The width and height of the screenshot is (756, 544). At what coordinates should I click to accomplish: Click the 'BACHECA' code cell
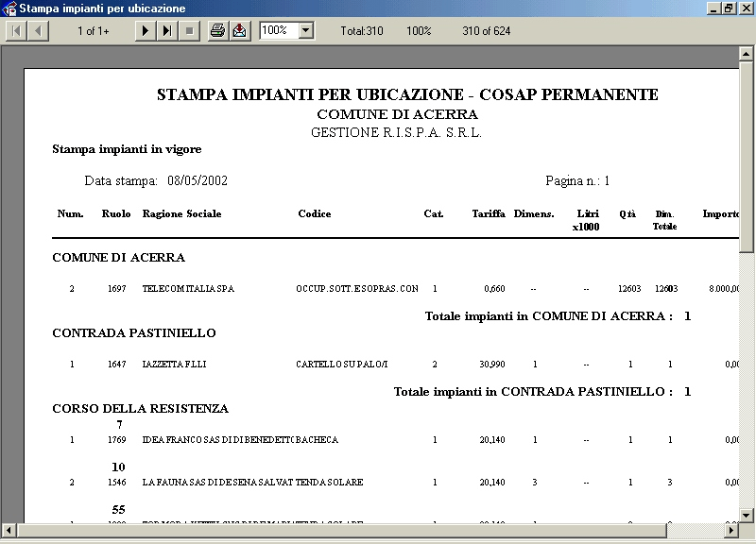pos(317,440)
